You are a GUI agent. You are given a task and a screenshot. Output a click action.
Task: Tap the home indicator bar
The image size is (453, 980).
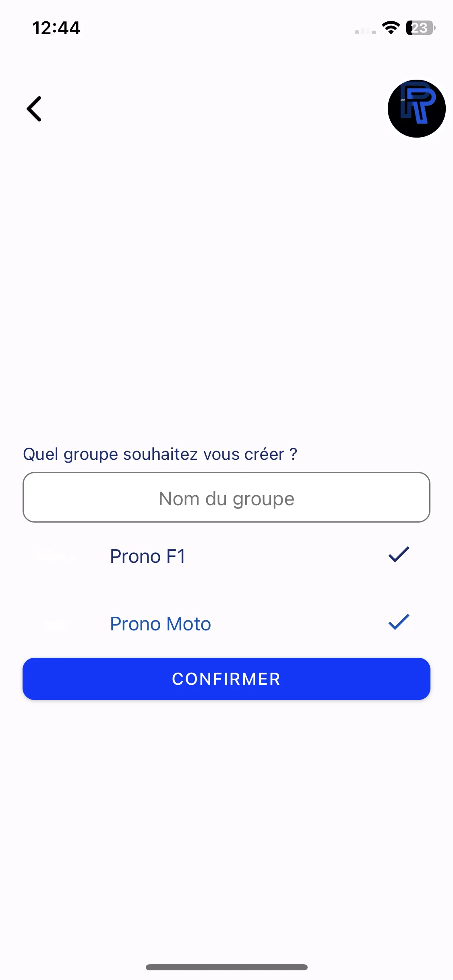[226, 967]
